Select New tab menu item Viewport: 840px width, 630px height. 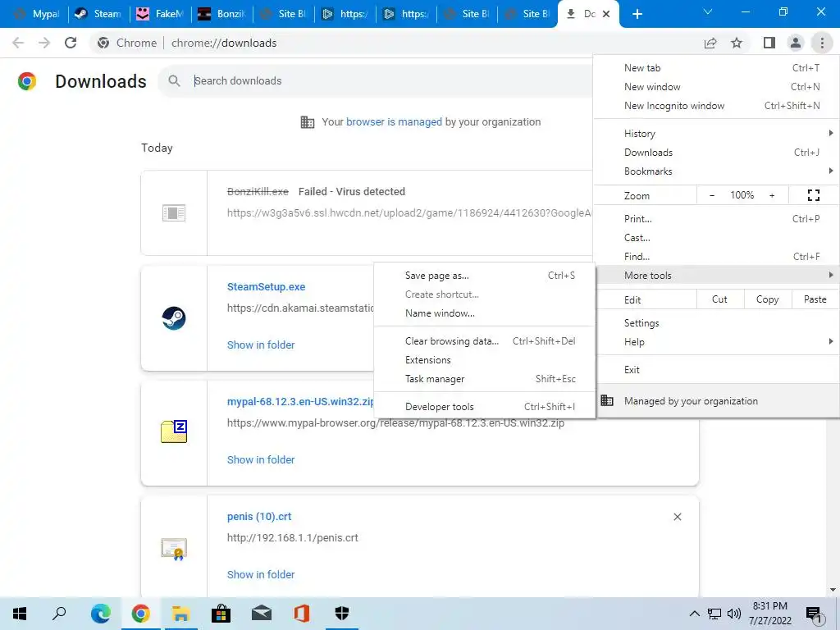[716, 68]
